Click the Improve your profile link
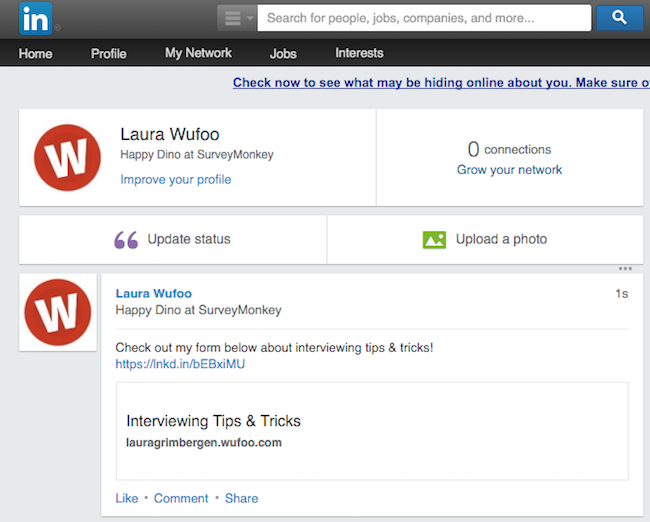 point(176,180)
